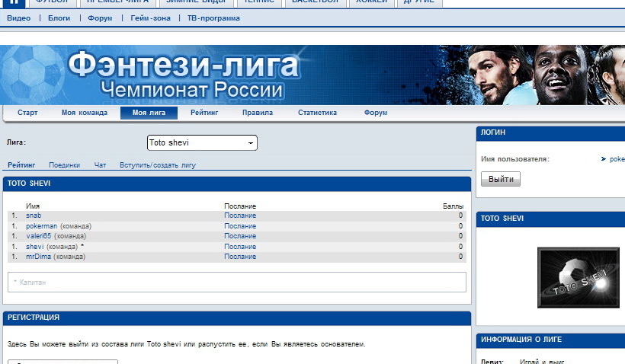Select the Моя лига tab

[x=149, y=113]
